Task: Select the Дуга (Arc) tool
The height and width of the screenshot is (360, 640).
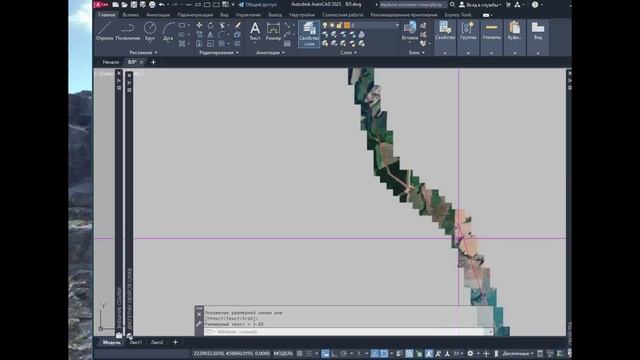Action: [x=168, y=31]
